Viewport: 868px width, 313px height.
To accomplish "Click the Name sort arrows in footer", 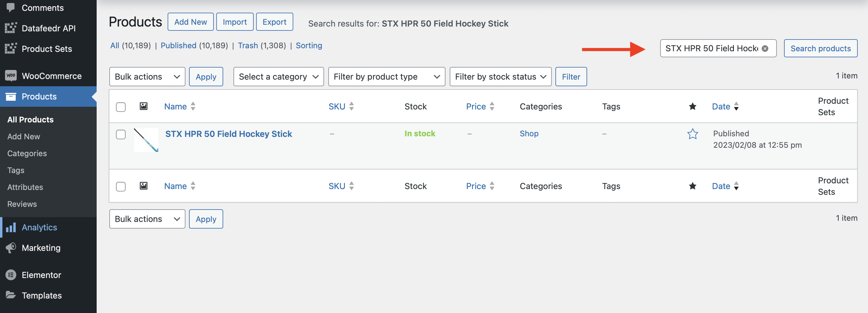I will click(193, 186).
